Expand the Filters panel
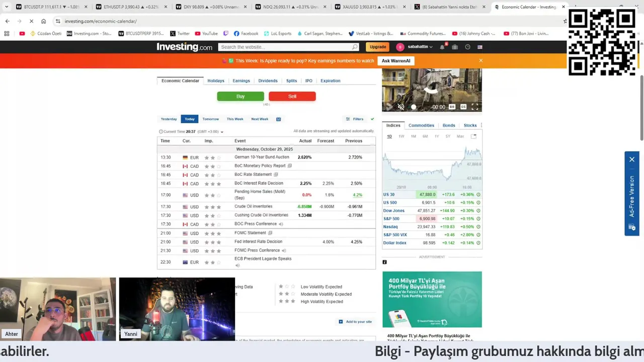Image resolution: width=644 pixels, height=362 pixels. click(x=355, y=119)
